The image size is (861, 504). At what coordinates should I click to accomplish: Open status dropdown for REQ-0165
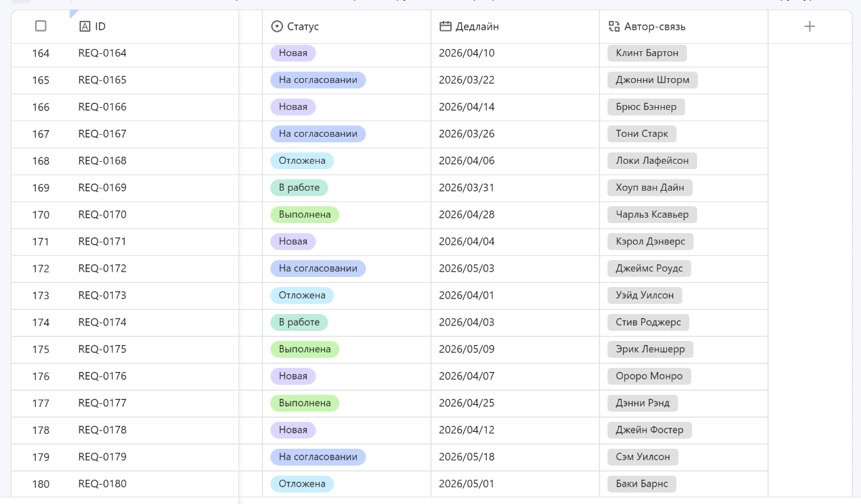(318, 80)
